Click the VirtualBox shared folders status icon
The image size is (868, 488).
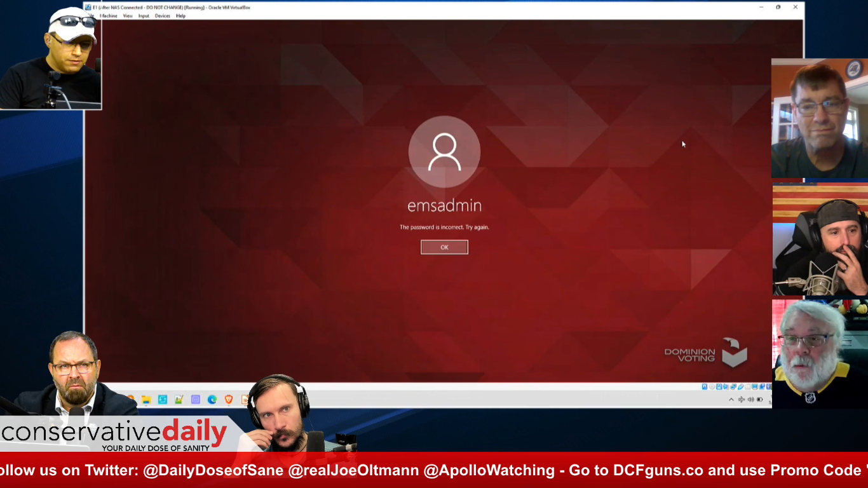[747, 386]
